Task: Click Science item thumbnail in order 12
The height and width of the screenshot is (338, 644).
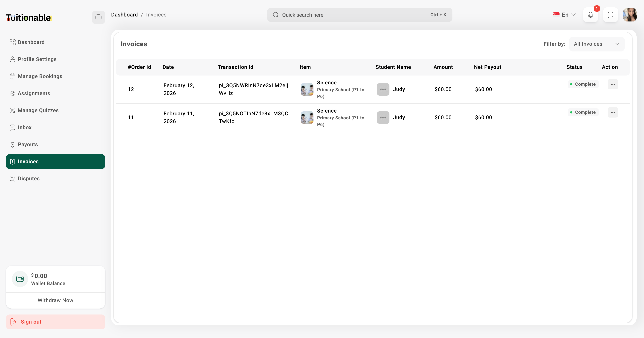Action: coord(307,89)
